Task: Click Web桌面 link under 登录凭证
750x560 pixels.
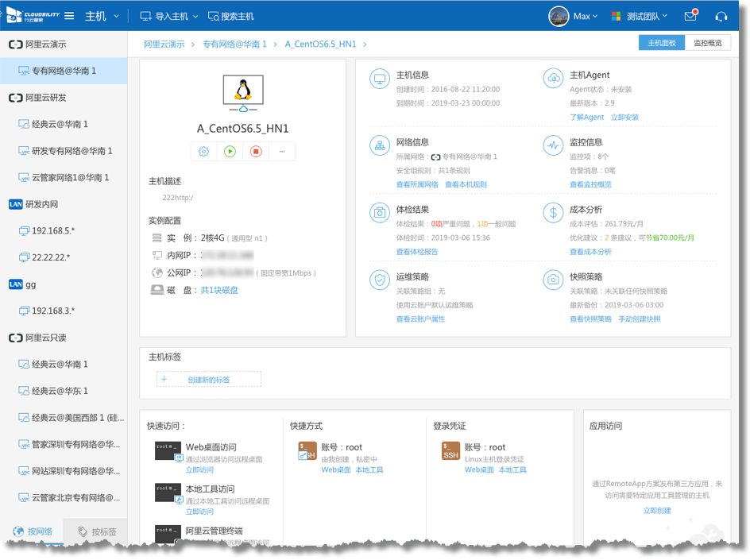Action: [479, 470]
